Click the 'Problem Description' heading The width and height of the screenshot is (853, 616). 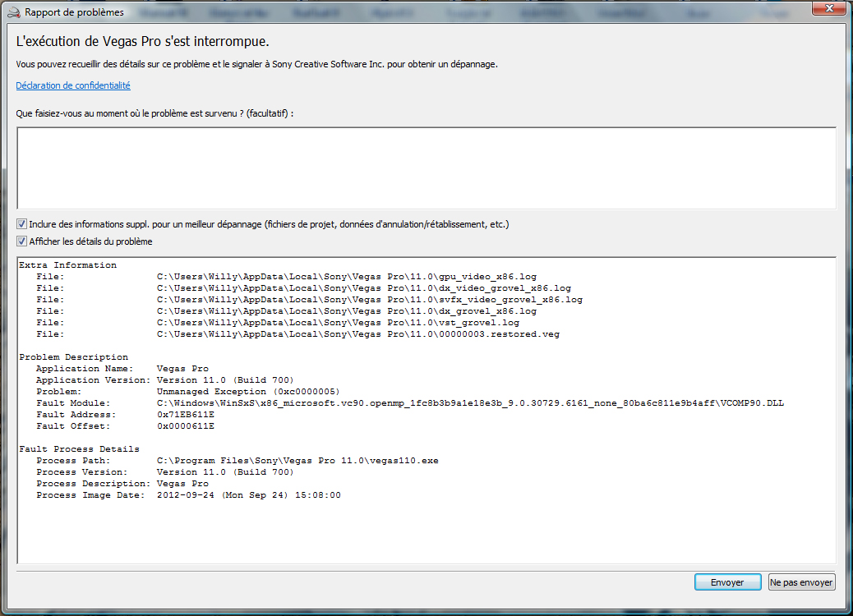pyautogui.click(x=73, y=357)
